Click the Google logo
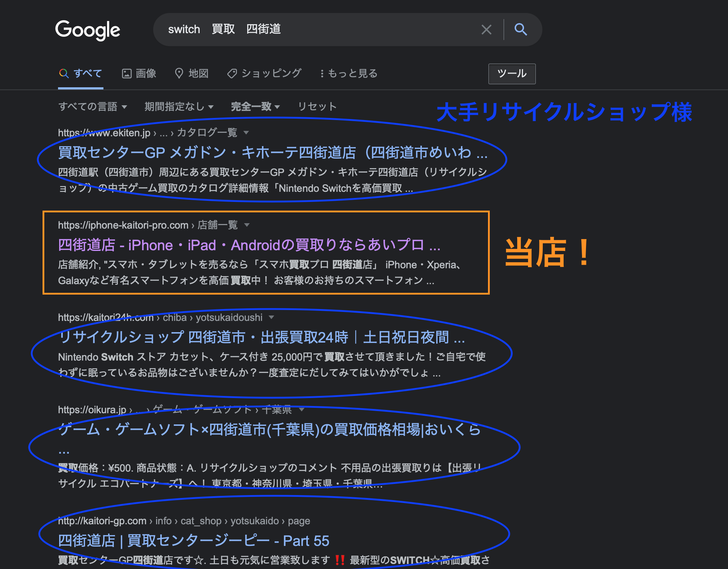The height and width of the screenshot is (569, 728). [x=88, y=30]
